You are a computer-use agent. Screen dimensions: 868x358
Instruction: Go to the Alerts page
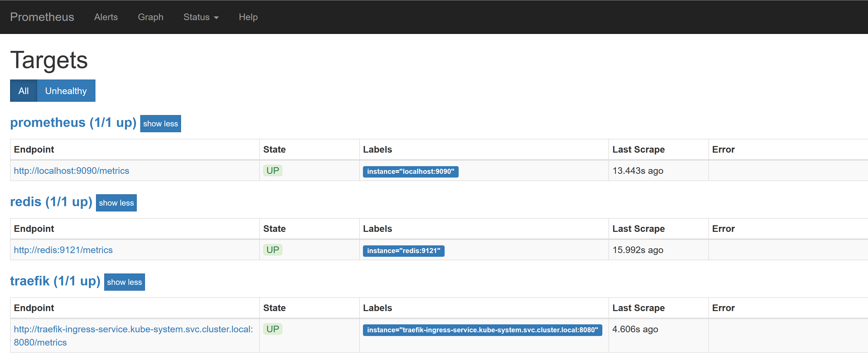(106, 17)
